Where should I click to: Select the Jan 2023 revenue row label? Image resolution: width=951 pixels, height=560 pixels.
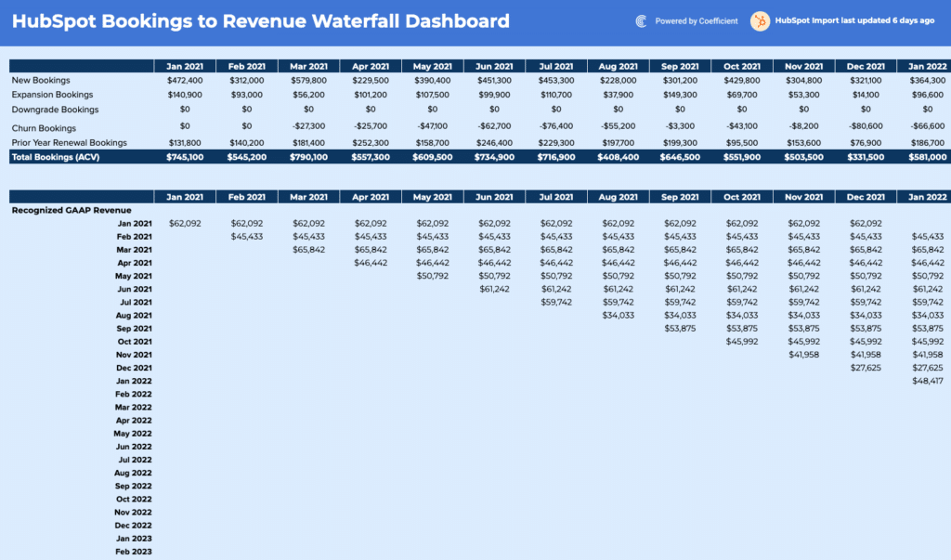(134, 539)
